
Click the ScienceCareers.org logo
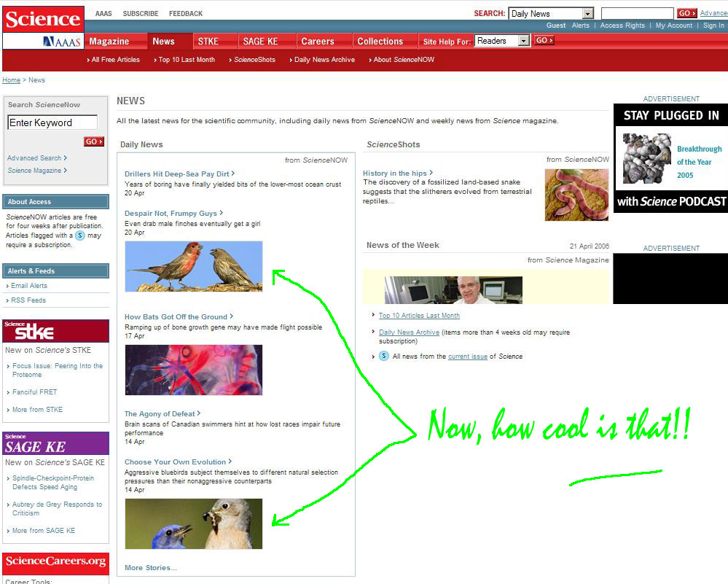click(55, 561)
